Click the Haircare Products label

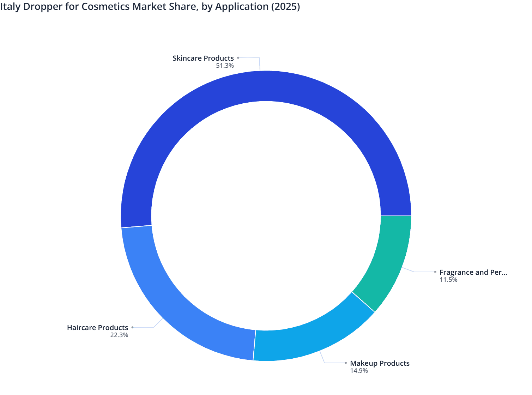97,328
